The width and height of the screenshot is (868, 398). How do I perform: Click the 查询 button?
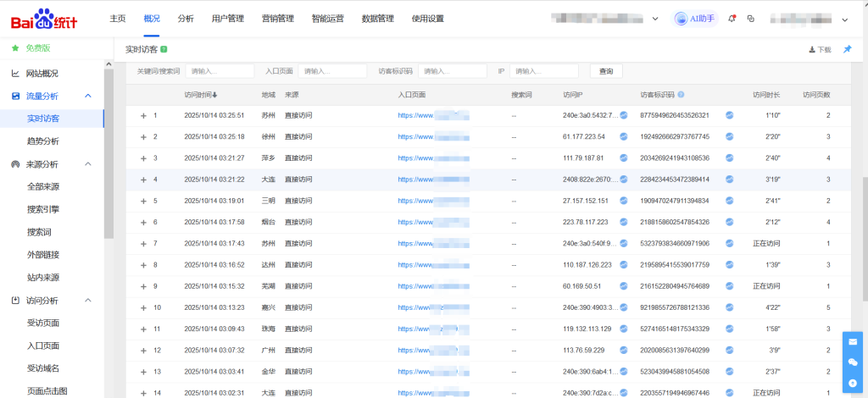click(606, 71)
